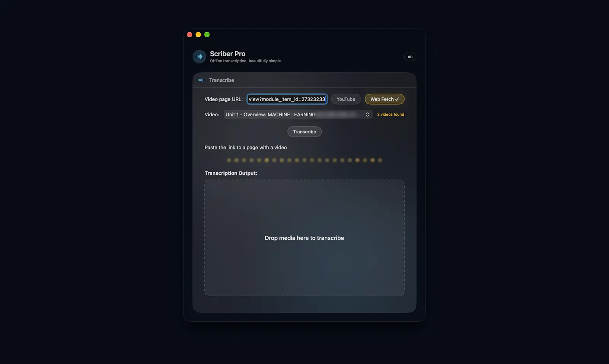Click the 2 videos found status text
This screenshot has height=364, width=609.
(x=391, y=114)
